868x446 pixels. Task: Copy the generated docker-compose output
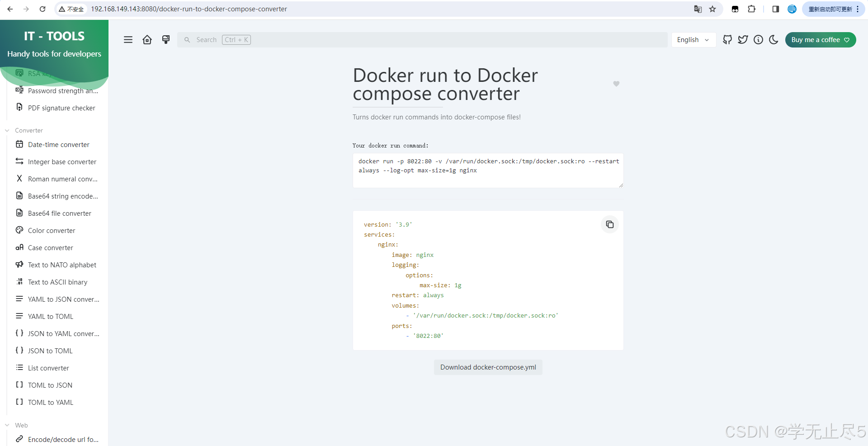[x=609, y=224]
